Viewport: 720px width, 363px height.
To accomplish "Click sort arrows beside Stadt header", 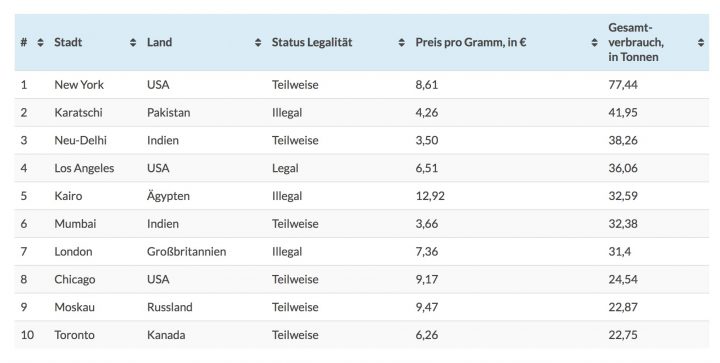I will [133, 43].
